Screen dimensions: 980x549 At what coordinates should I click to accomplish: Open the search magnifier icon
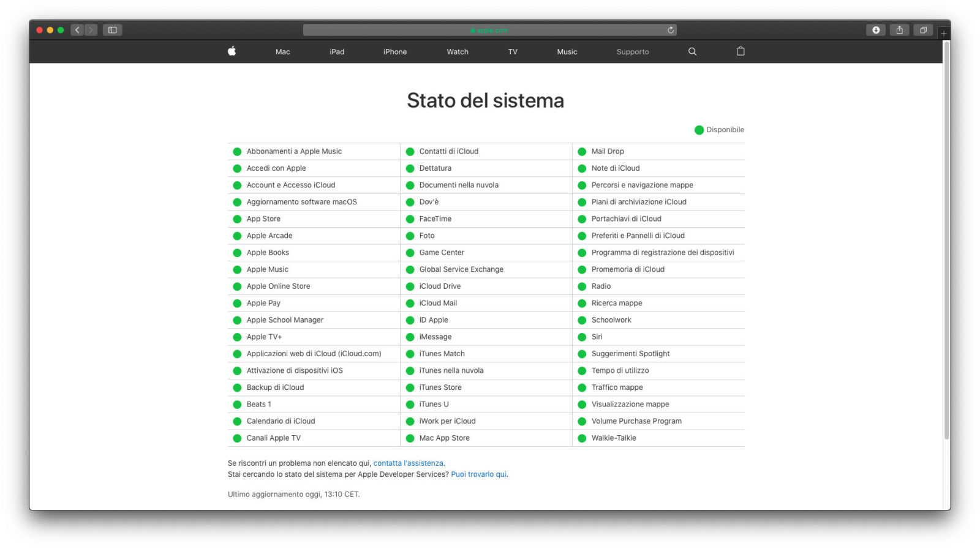pos(692,51)
